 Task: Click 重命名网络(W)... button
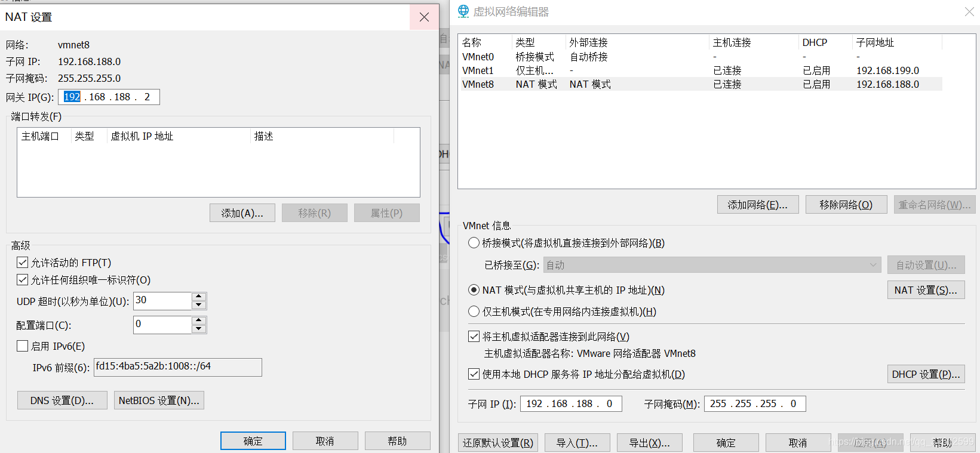pyautogui.click(x=935, y=205)
